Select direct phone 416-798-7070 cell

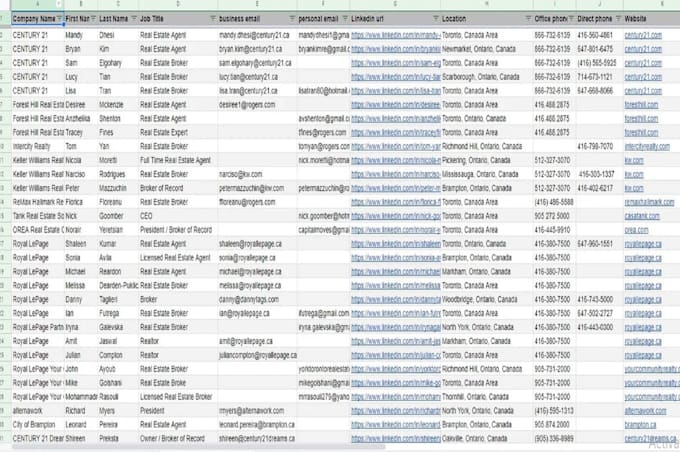[x=599, y=146]
